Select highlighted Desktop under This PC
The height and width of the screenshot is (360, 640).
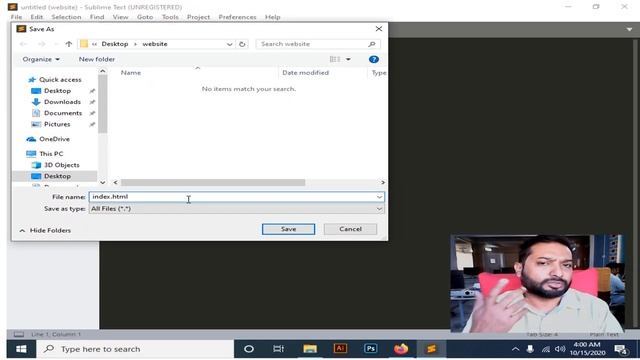click(x=57, y=176)
